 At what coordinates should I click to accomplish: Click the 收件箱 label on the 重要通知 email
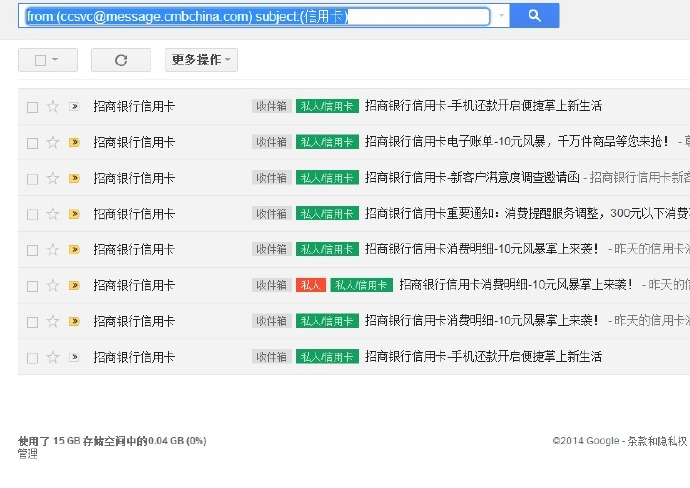272,213
